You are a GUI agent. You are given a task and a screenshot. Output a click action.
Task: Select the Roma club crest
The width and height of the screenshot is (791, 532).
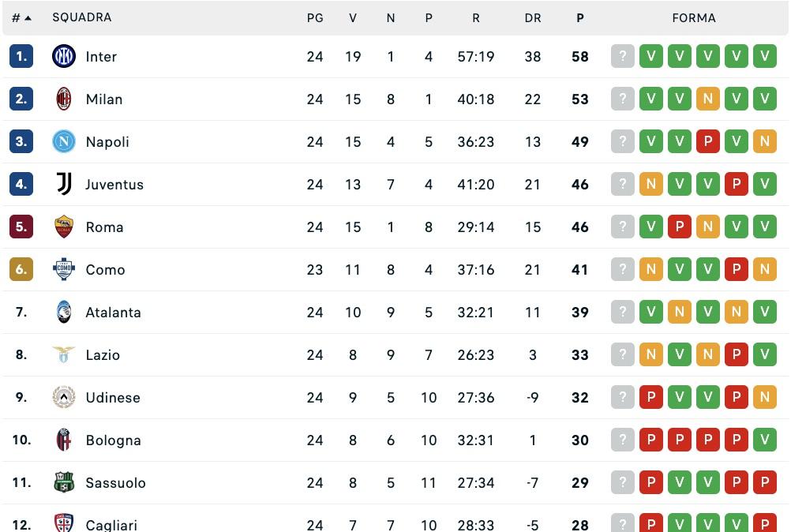(x=64, y=227)
